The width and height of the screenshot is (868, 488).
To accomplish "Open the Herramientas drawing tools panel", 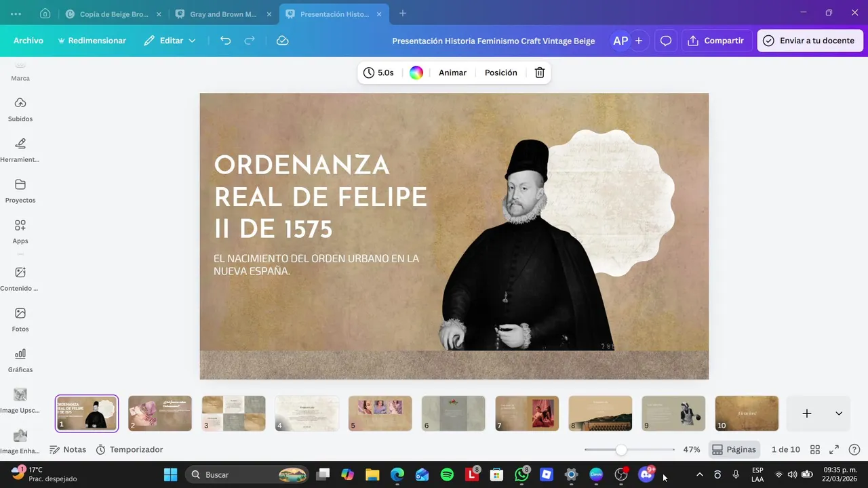I will pyautogui.click(x=20, y=150).
